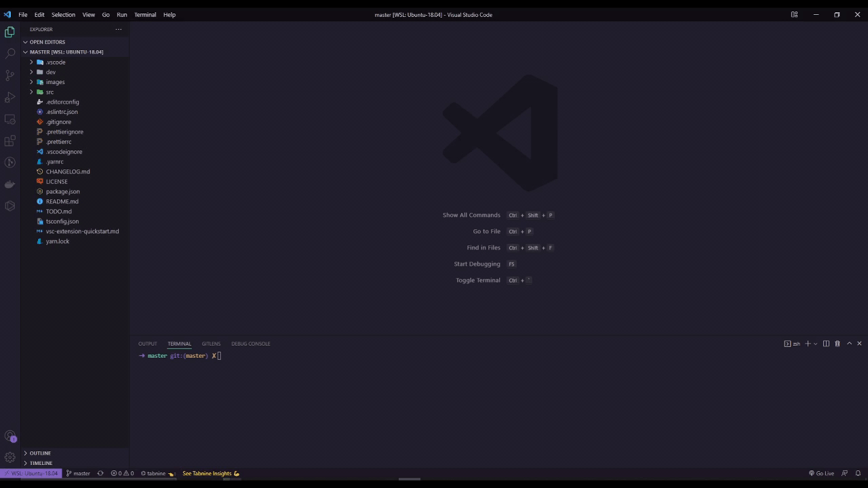Viewport: 868px width, 488px height.
Task: Open the Extensions view
Action: (9, 140)
